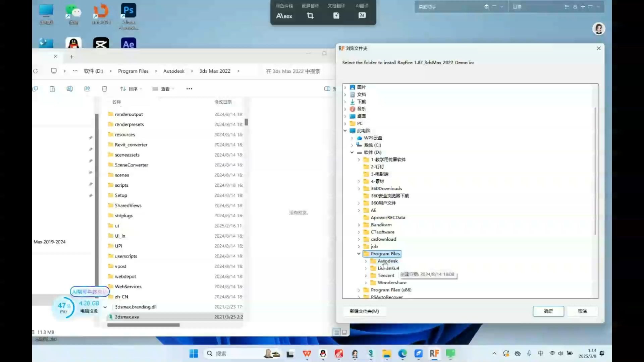Expand the Autodesk folder tree node

[x=366, y=261]
